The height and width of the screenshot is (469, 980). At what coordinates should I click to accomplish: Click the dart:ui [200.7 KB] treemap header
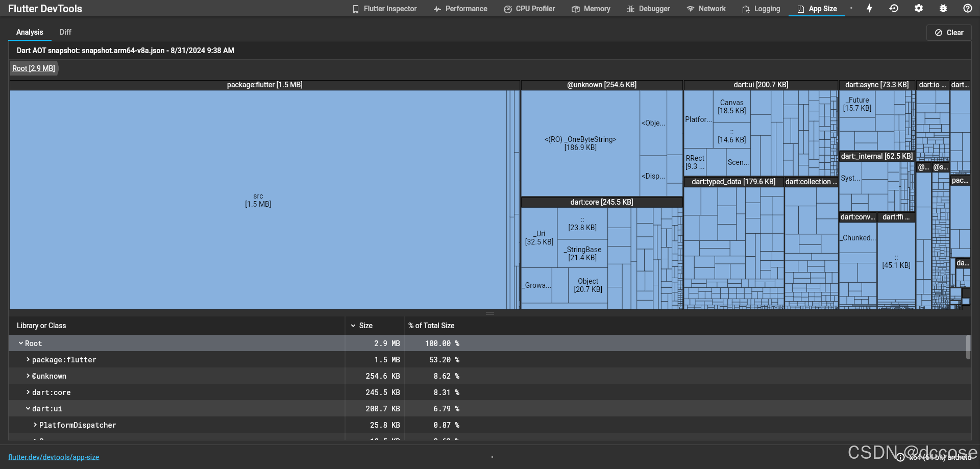[761, 85]
